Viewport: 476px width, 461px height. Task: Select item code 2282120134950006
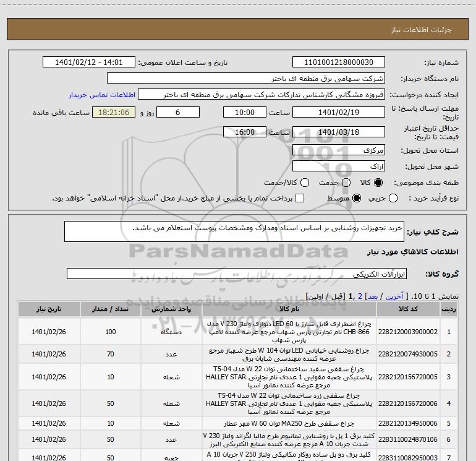click(408, 423)
